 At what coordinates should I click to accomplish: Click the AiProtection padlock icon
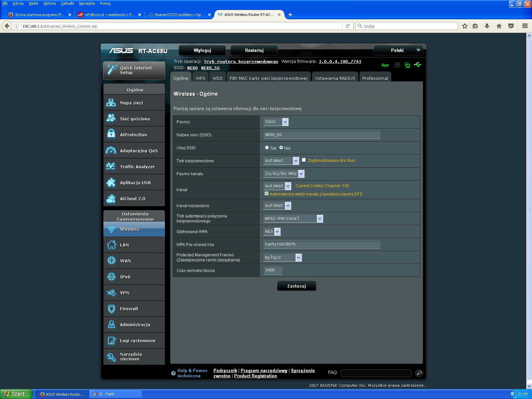111,134
